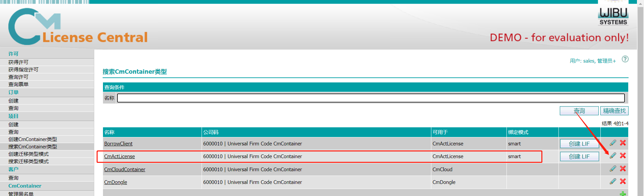Focus the 名称 search input field

(371, 98)
